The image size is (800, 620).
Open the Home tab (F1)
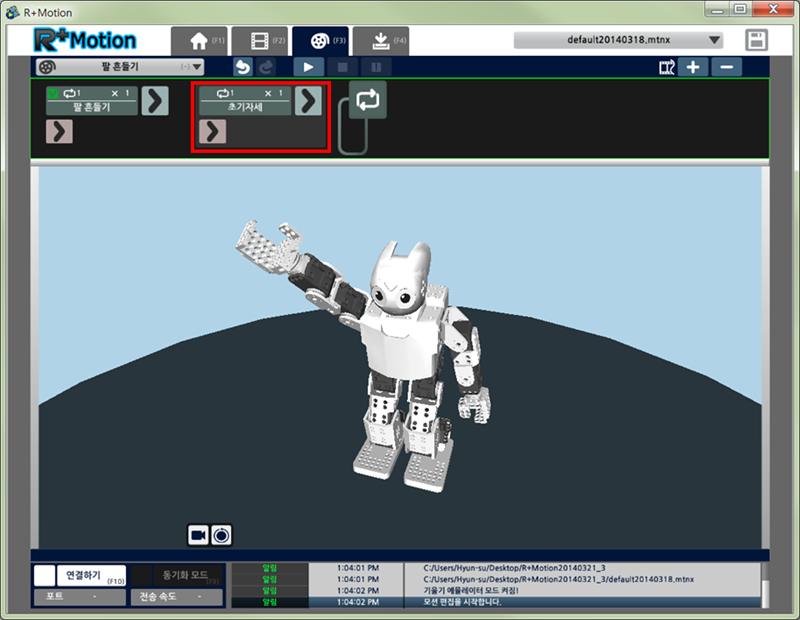(201, 41)
